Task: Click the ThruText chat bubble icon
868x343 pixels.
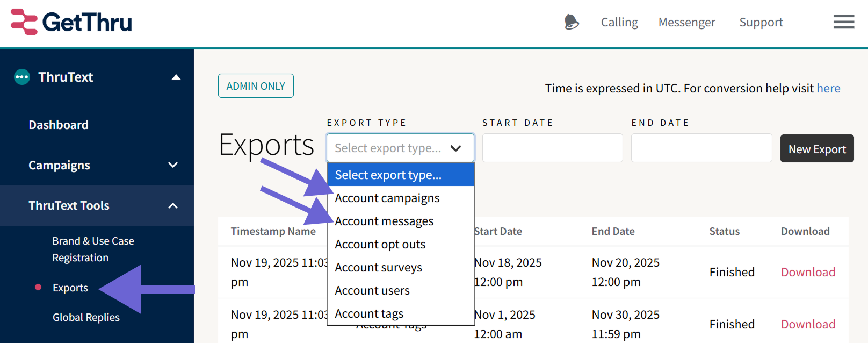Action: click(x=22, y=77)
